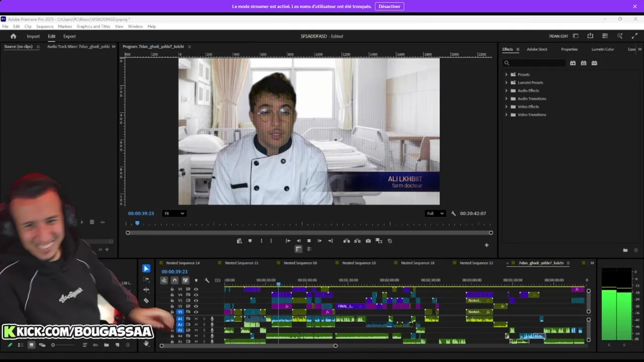
Task: Go to the Home screen icon
Action: pos(14,36)
